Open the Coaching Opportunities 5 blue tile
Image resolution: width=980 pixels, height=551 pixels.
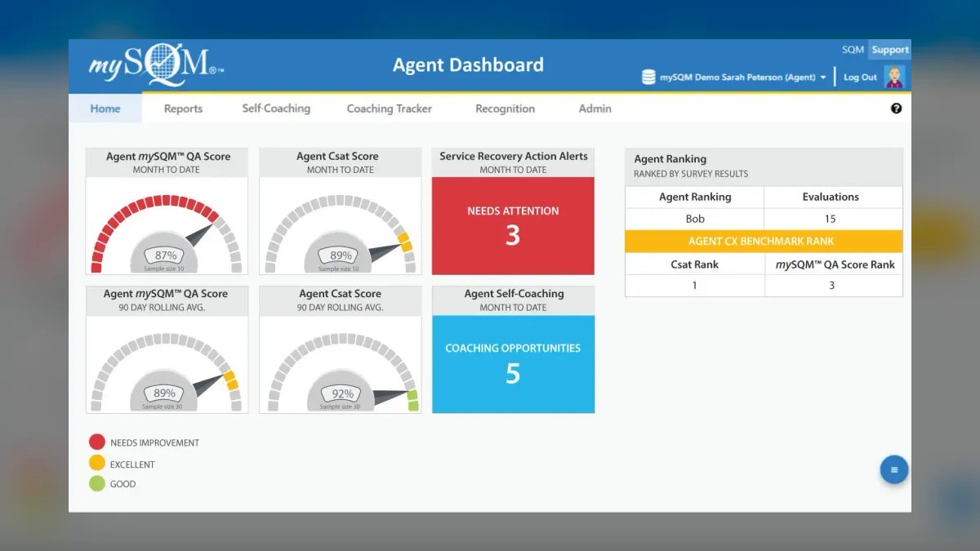point(513,364)
